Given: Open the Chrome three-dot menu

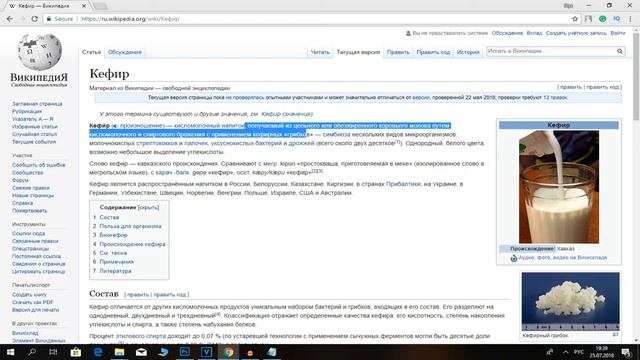Looking at the screenshot, I should tap(631, 19).
